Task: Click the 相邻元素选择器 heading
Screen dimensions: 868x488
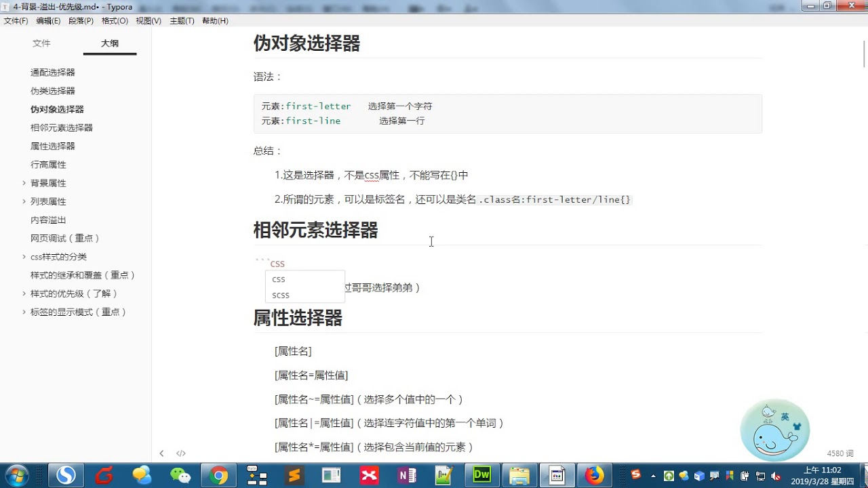Action: tap(315, 230)
